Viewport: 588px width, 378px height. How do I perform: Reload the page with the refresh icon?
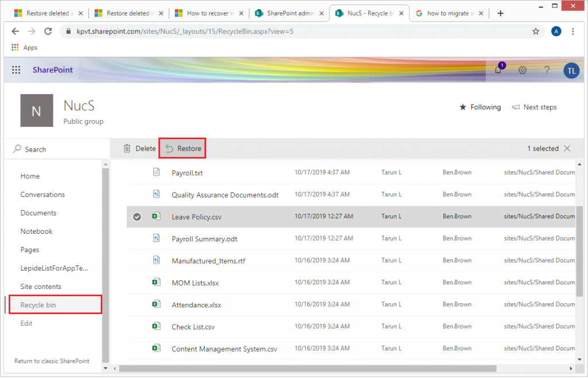pos(48,31)
